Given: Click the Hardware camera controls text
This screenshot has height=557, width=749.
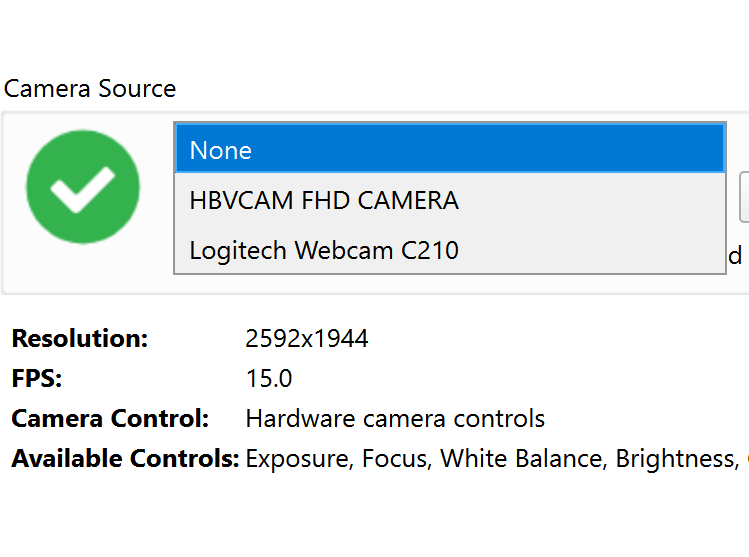Looking at the screenshot, I should (395, 418).
